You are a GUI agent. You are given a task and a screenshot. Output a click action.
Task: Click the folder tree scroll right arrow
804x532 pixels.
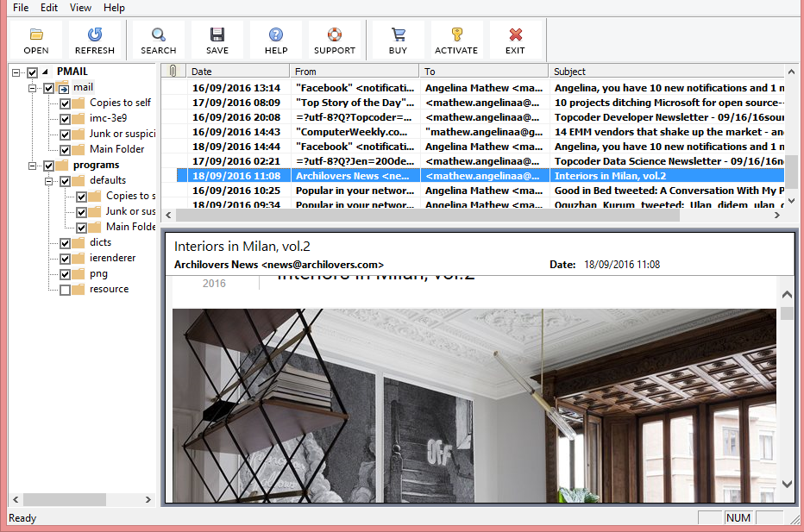tap(148, 499)
